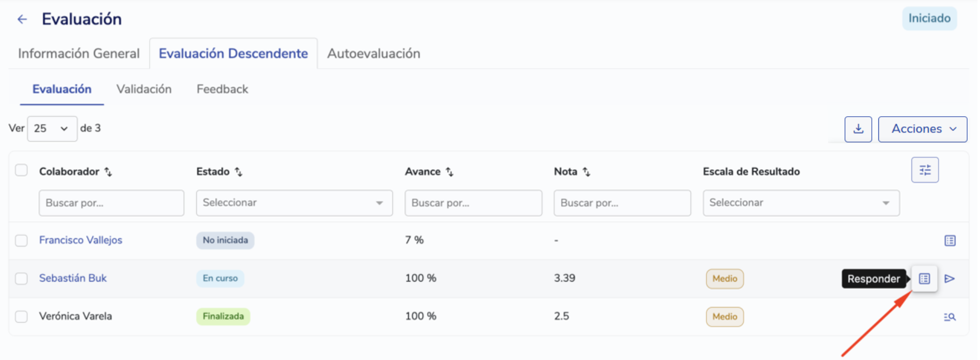
Task: Open the Acciones dropdown
Action: tap(922, 129)
